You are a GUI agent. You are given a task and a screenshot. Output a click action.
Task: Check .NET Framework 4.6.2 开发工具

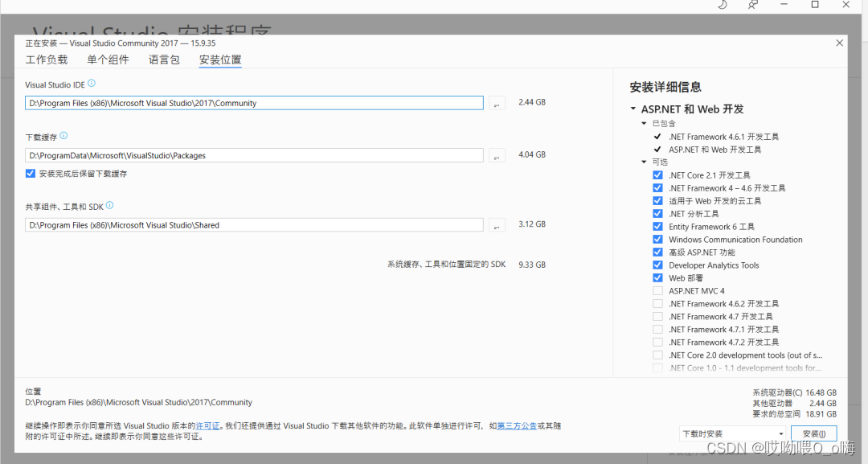coord(657,303)
